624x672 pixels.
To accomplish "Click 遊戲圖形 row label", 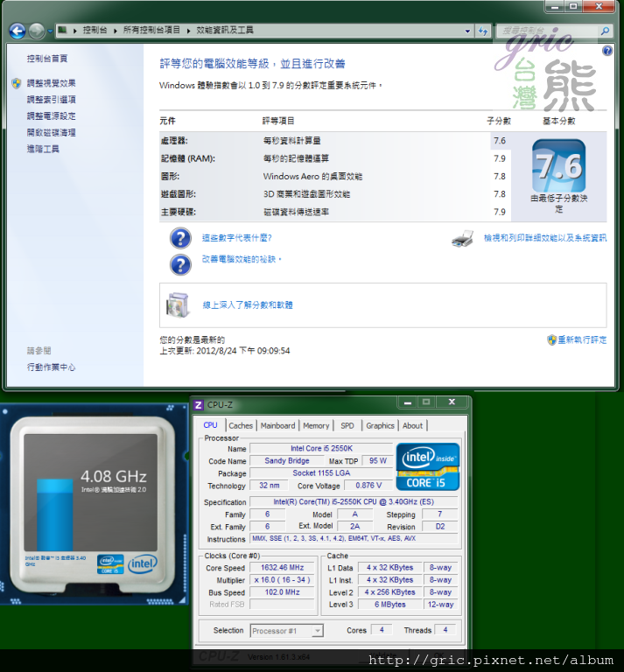I will [179, 194].
